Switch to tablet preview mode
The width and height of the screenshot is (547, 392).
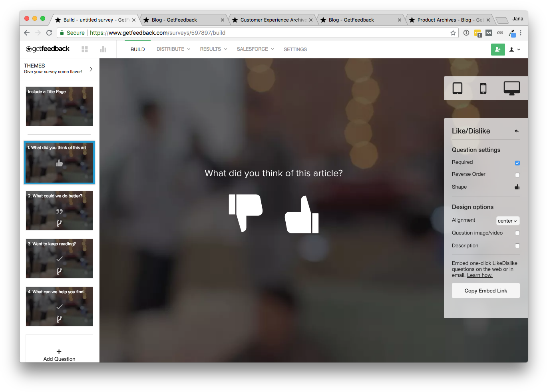coord(457,88)
